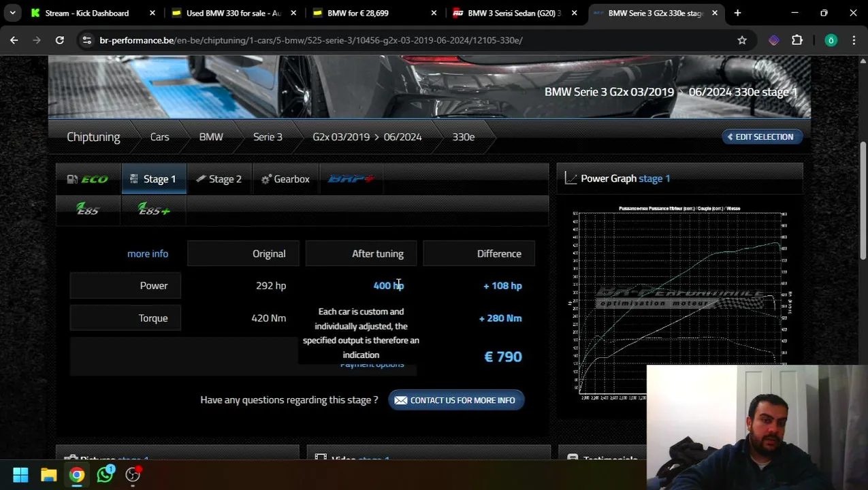Image resolution: width=868 pixels, height=490 pixels.
Task: Open the more info link
Action: tap(148, 254)
